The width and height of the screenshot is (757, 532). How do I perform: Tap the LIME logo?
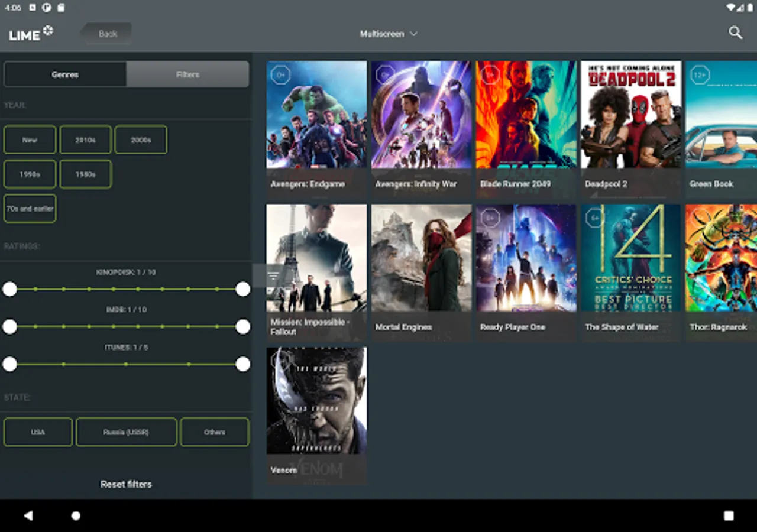point(31,34)
